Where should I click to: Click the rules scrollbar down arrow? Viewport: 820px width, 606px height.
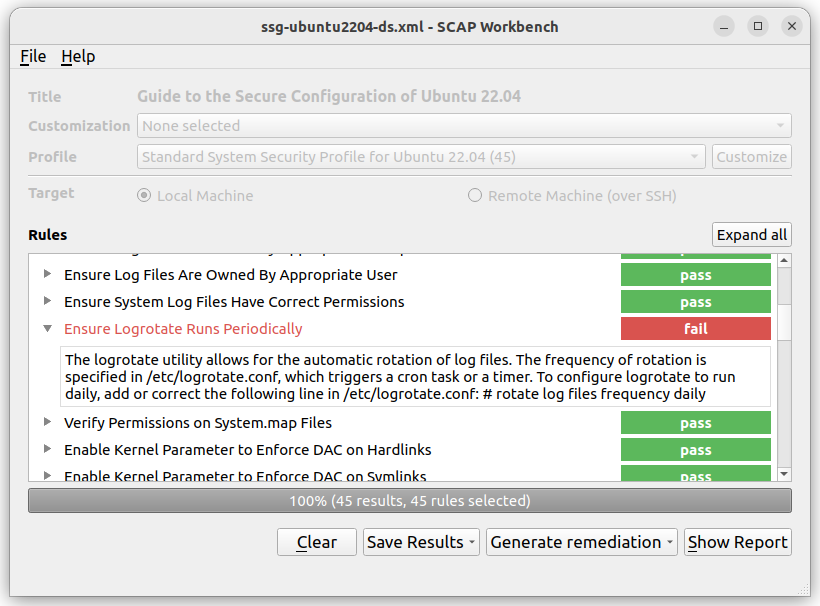784,474
